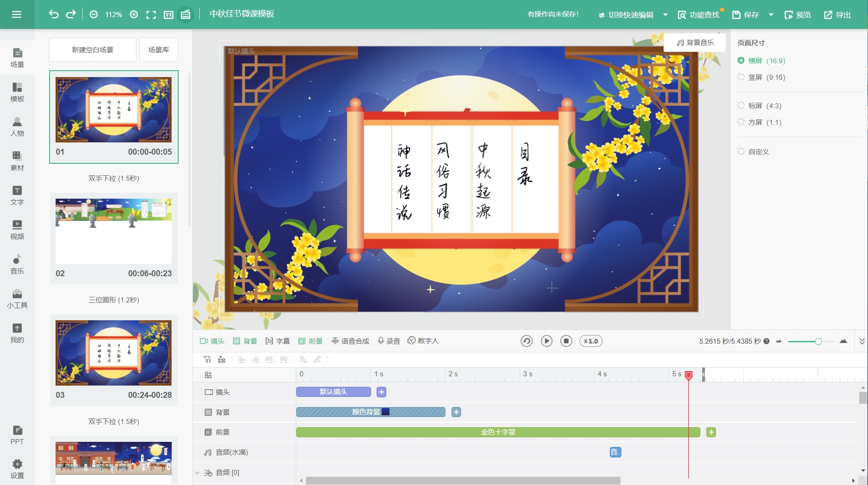Click the grid icon left of the timeline ruler
This screenshot has height=485, width=868.
tap(208, 375)
